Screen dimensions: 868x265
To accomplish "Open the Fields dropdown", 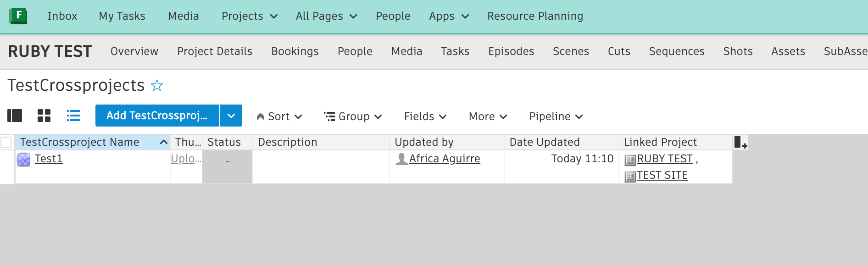I will [425, 116].
